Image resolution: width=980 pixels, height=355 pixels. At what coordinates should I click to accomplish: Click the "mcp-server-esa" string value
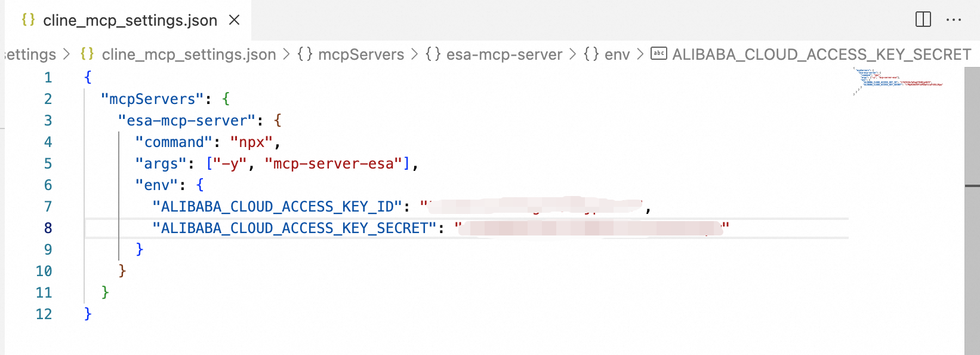(x=333, y=164)
